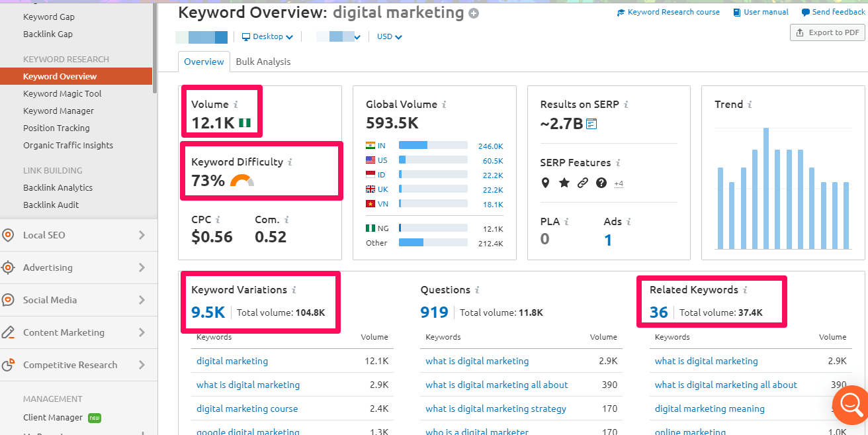
Task: Click the info icon beside Keyword Difficulty
Action: (x=290, y=162)
